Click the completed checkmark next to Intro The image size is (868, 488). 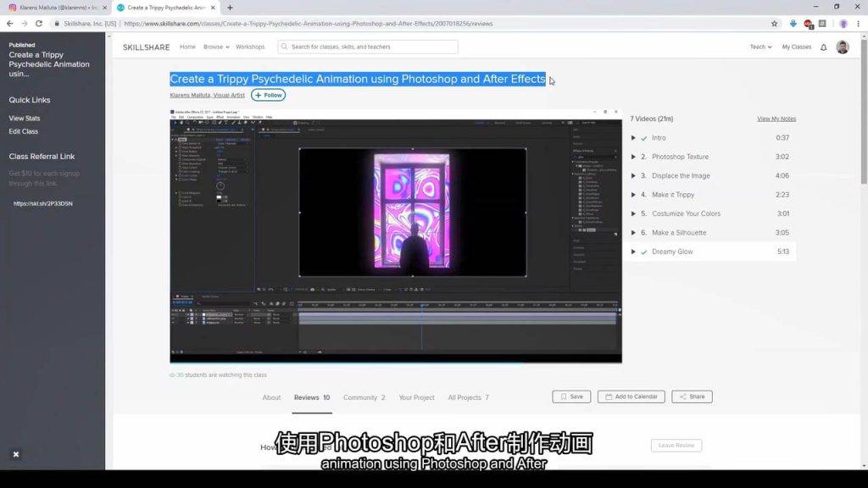click(x=644, y=138)
